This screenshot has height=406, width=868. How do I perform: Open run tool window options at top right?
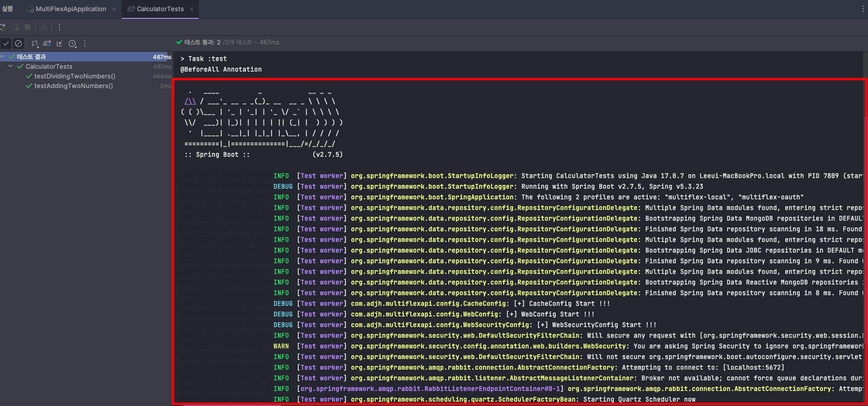click(863, 9)
